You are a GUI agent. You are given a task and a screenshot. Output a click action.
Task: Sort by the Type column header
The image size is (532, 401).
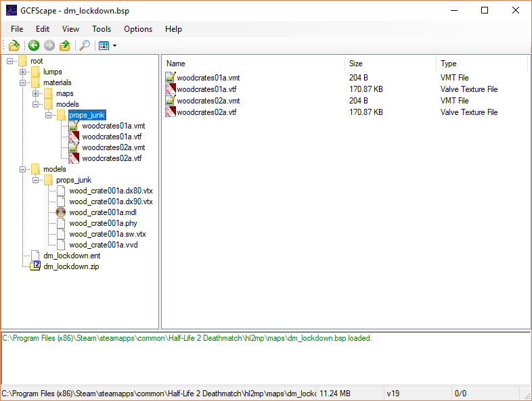point(482,64)
